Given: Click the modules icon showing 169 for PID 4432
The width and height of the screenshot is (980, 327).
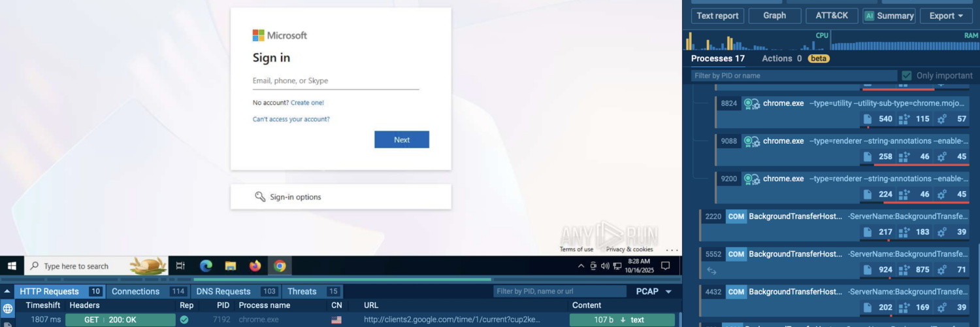Looking at the screenshot, I should [x=904, y=307].
